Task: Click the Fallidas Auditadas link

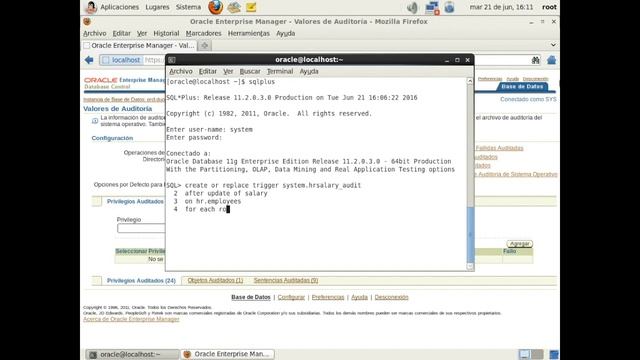Action: pyautogui.click(x=500, y=148)
